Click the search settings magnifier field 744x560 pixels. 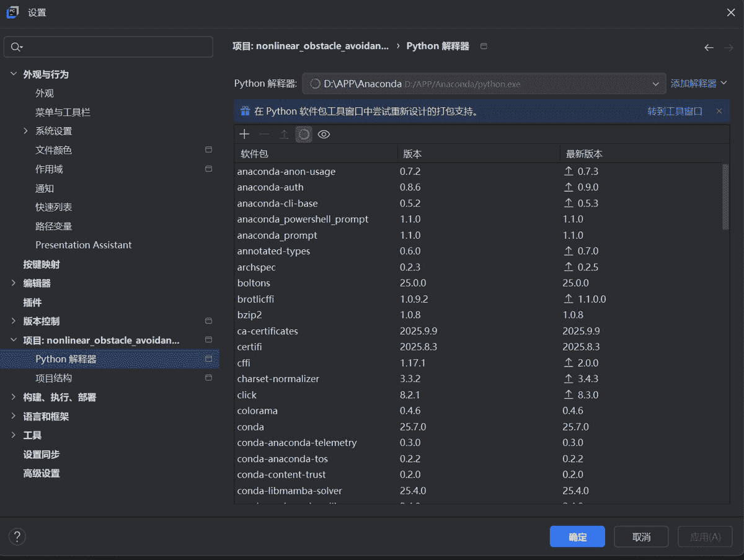pos(108,47)
